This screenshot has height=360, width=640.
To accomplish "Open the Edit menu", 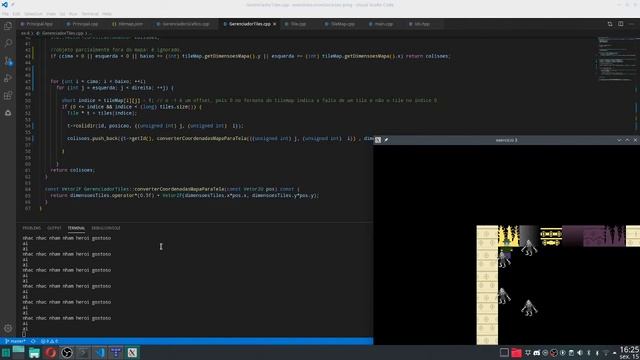I will [16, 14].
